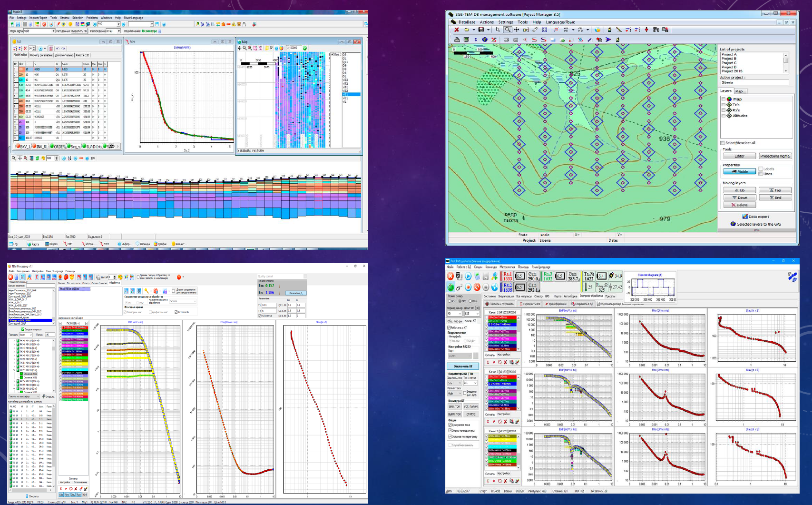Check the Select/deselect all box
Viewport: 812px width, 505px height.
tap(723, 143)
